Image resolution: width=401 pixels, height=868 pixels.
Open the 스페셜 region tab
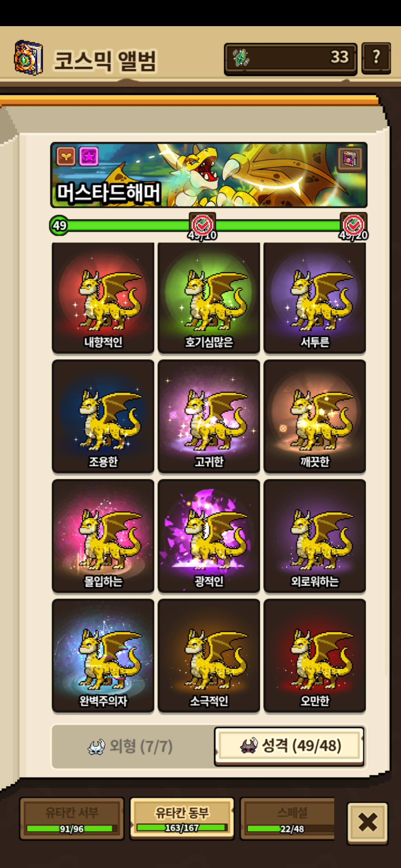287,819
